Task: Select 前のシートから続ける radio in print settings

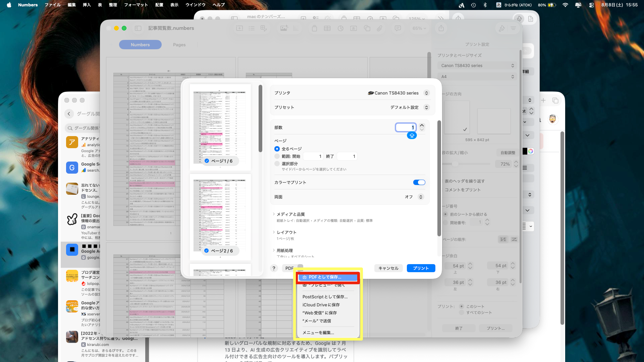Action: click(445, 214)
